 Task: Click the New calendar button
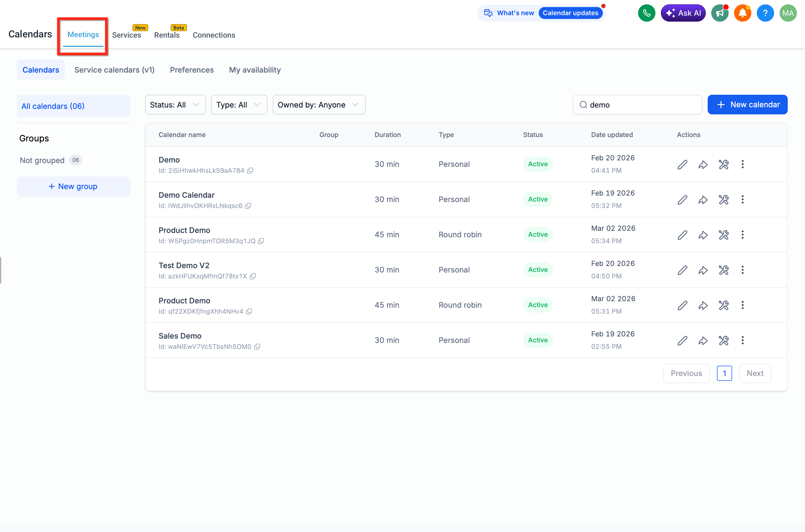[x=747, y=105]
